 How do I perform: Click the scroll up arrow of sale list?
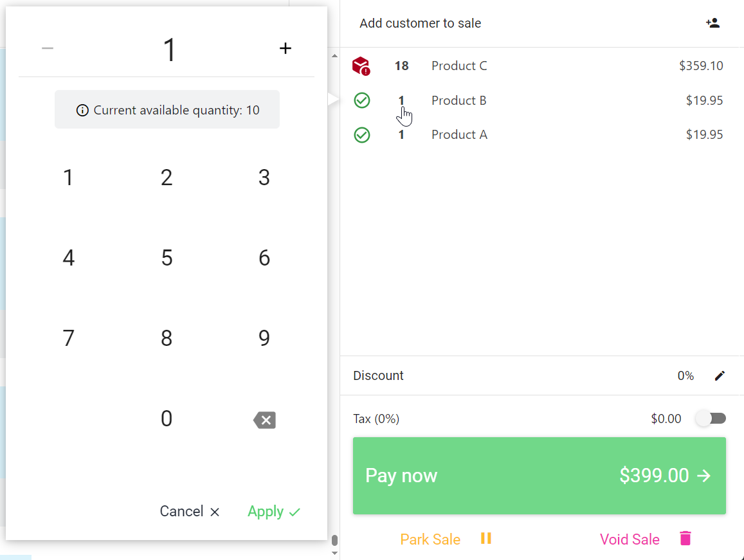pyautogui.click(x=334, y=56)
